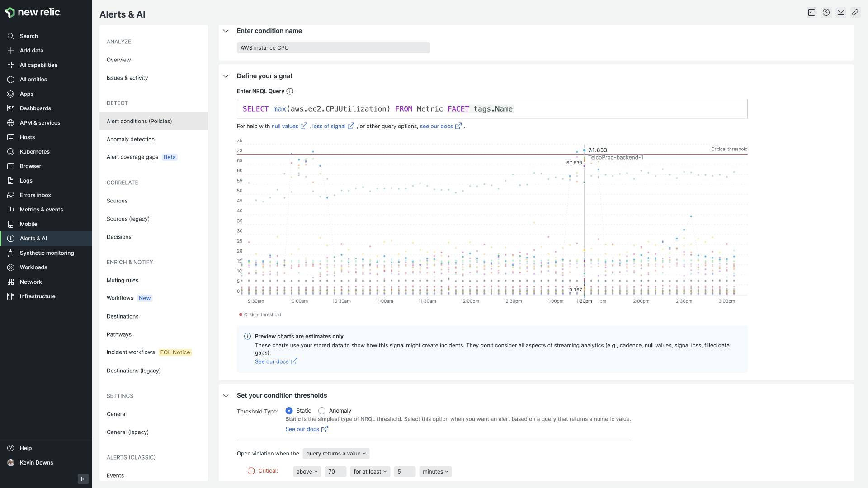Open the 'query returns a value' dropdown
The width and height of the screenshot is (868, 488).
tap(336, 453)
